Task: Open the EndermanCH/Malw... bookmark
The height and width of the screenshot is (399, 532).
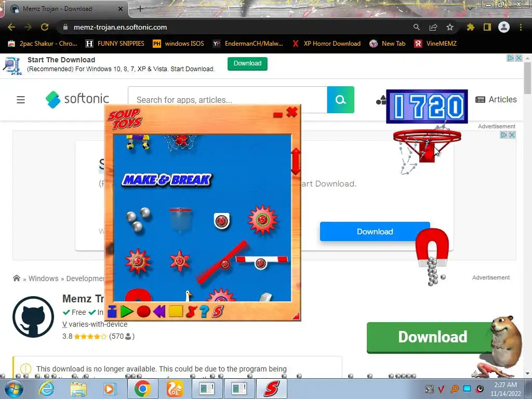Action: click(x=248, y=44)
